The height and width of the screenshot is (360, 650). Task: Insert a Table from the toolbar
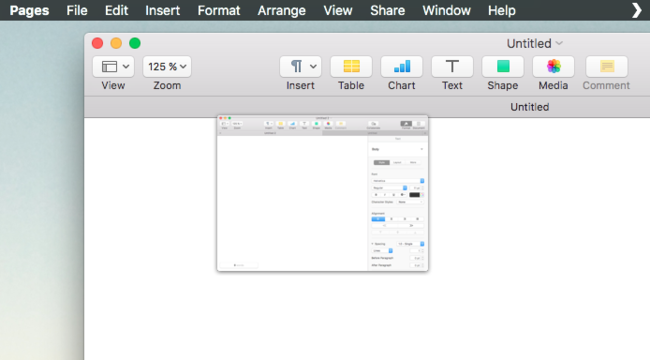coord(351,66)
